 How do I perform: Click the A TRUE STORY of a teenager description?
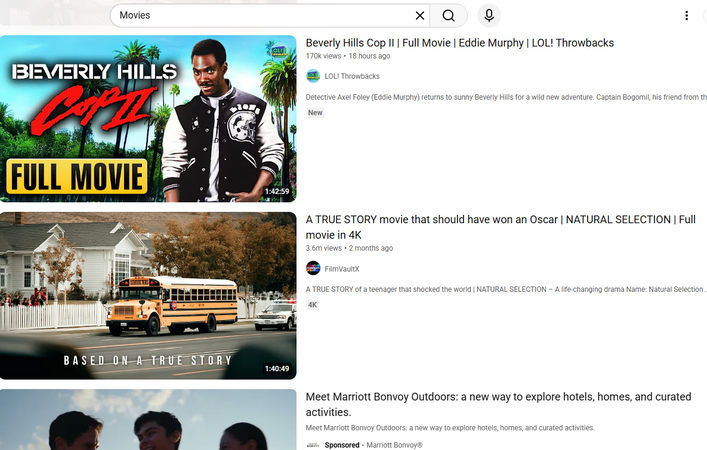(506, 289)
